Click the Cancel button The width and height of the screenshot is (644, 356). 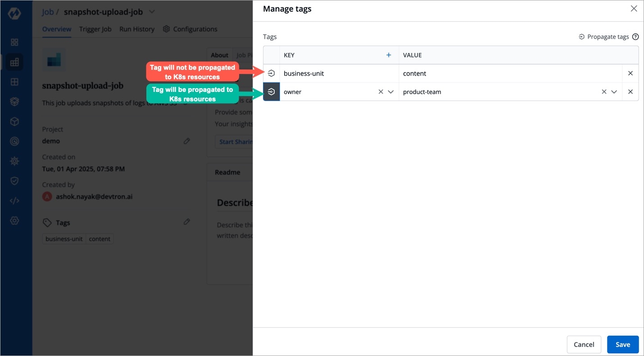tap(584, 344)
